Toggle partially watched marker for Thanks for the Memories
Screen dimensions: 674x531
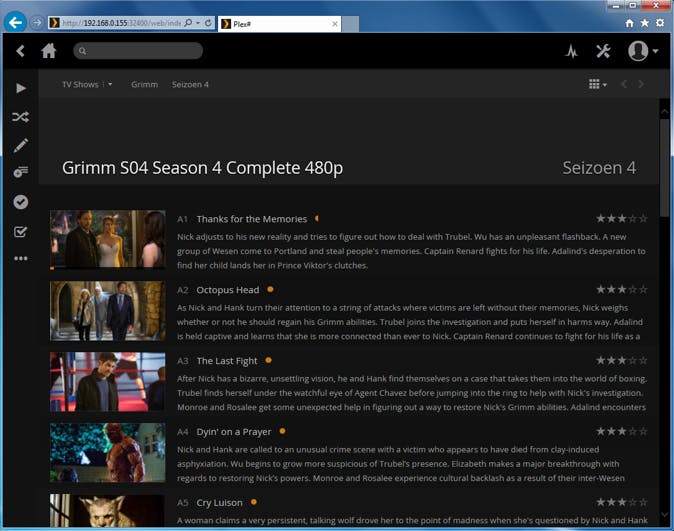(317, 218)
